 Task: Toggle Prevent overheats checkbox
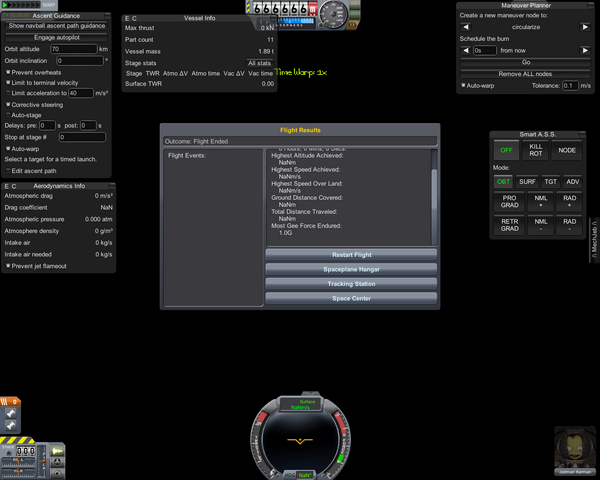[8, 72]
